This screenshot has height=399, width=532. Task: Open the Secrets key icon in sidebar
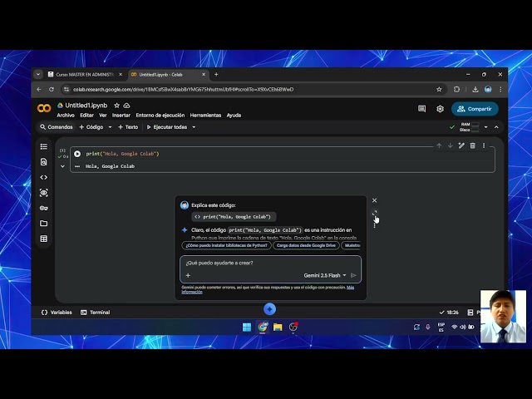pos(44,208)
